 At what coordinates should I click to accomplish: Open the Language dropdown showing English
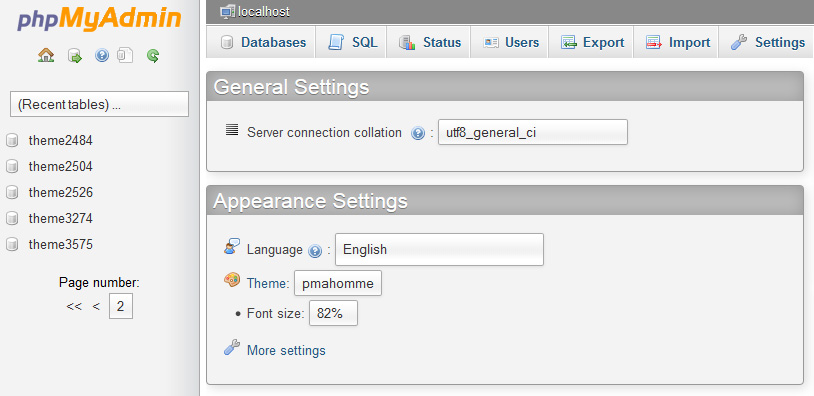[439, 249]
